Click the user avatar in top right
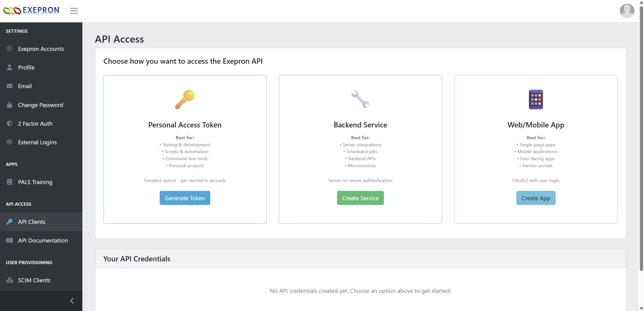Image resolution: width=644 pixels, height=311 pixels. coord(627,11)
